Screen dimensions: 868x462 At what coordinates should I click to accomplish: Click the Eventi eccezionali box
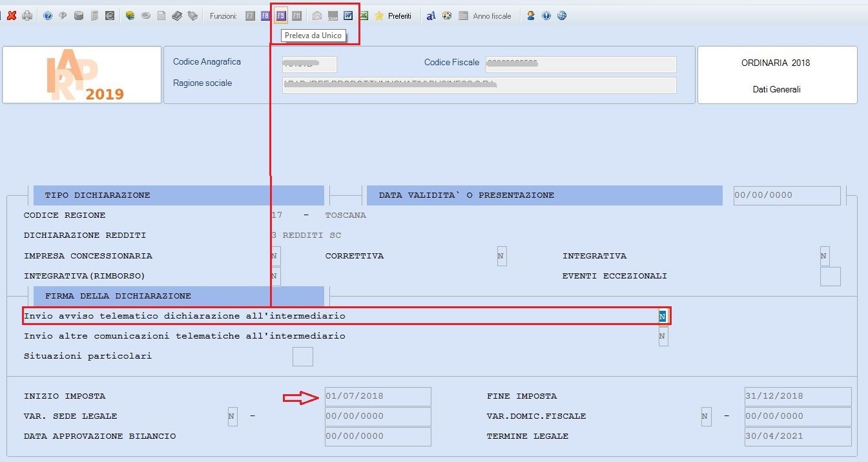(x=830, y=276)
